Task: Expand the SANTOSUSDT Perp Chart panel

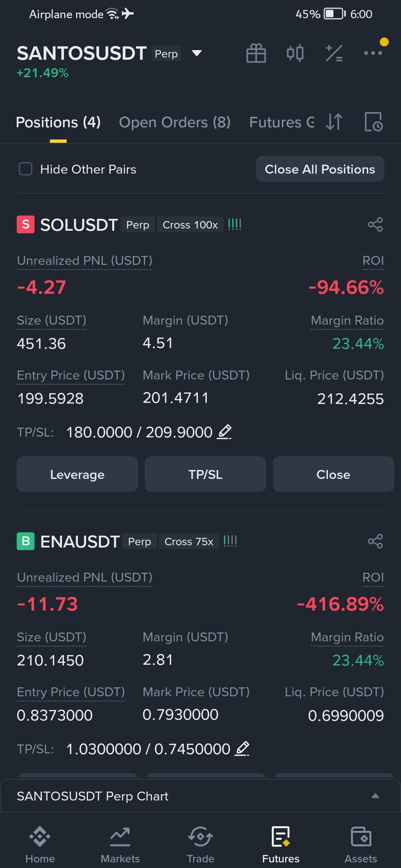Action: pos(200,796)
